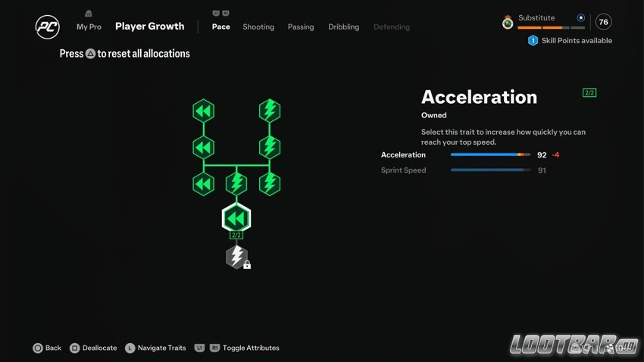Viewport: 644px width, 362px height.
Task: Click the R1 toggle attributes icon
Action: tap(215, 348)
